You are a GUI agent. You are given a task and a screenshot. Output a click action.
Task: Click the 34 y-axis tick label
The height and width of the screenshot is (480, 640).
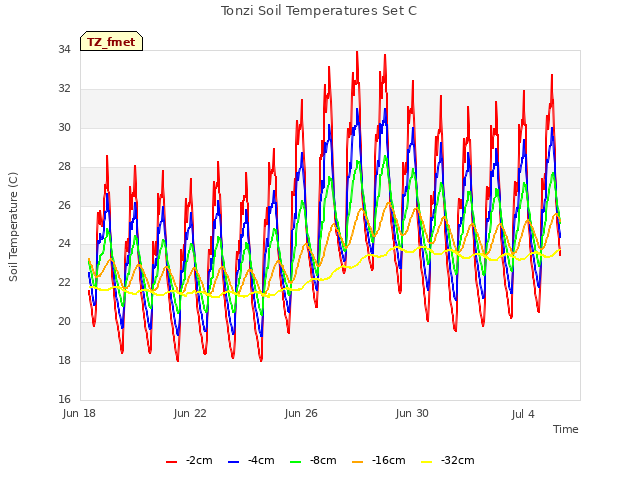point(64,49)
